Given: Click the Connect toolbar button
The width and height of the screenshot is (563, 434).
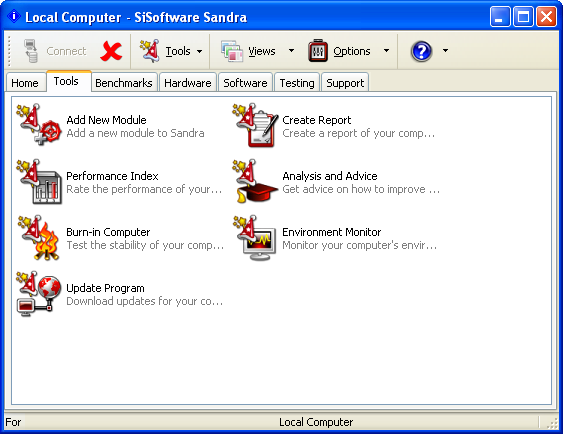Looking at the screenshot, I should pos(55,51).
